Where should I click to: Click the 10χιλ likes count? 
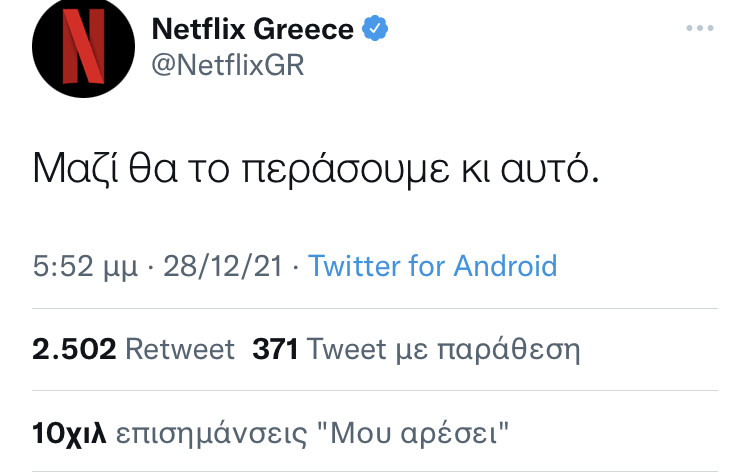click(x=69, y=433)
